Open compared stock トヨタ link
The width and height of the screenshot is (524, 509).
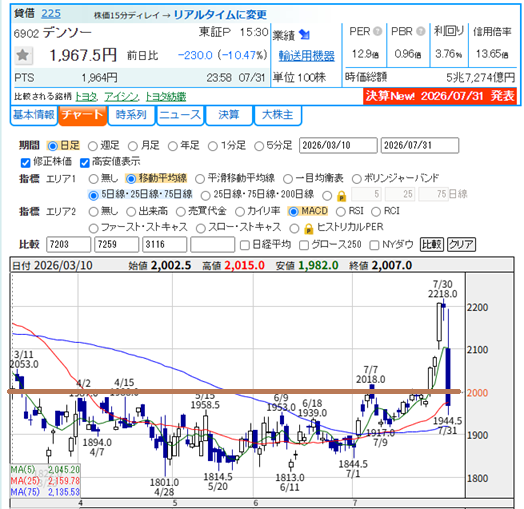[86, 97]
